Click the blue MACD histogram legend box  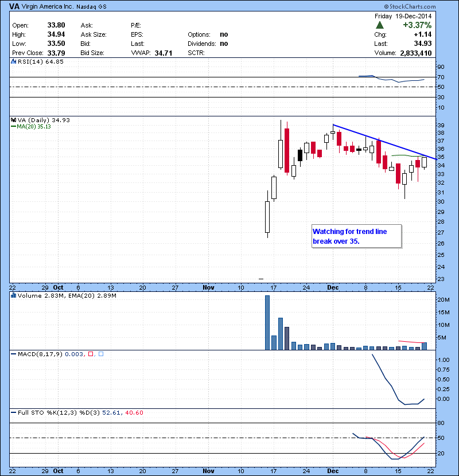101,354
